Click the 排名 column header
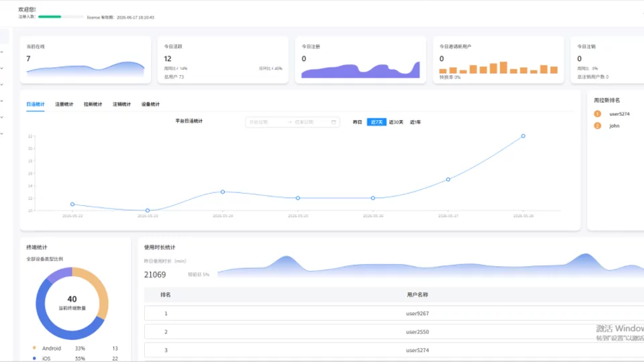 166,295
